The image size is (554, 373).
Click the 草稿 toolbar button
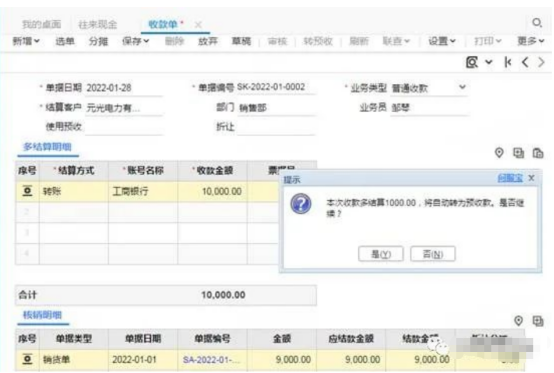coord(241,41)
